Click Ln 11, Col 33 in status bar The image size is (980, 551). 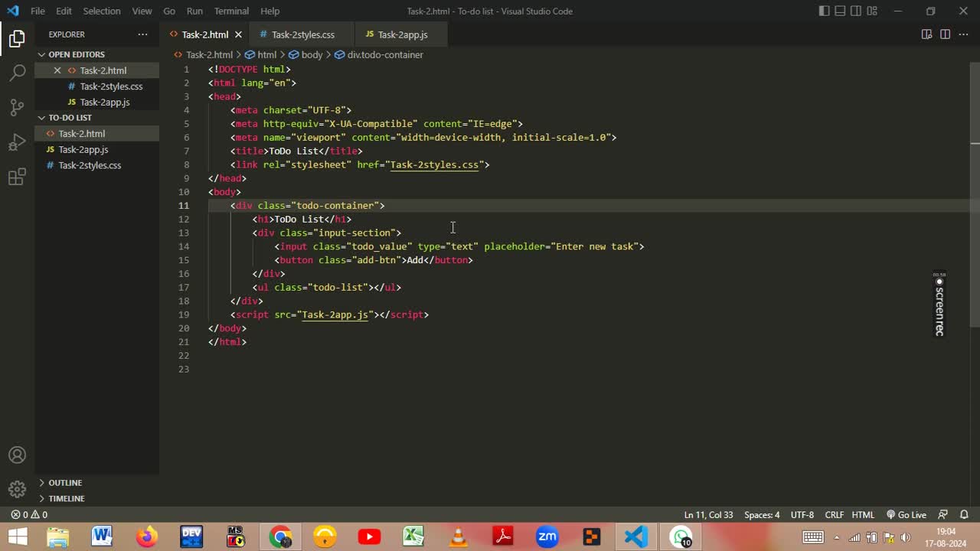pyautogui.click(x=708, y=515)
